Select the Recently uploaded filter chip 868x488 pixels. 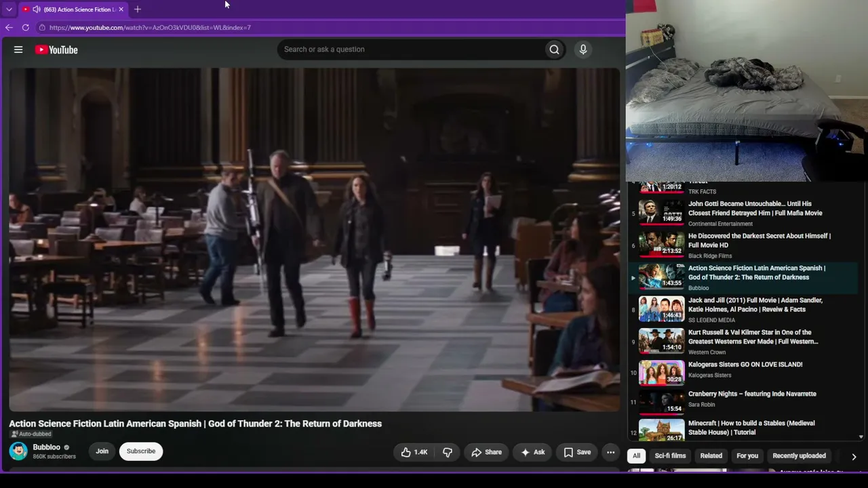[800, 456]
